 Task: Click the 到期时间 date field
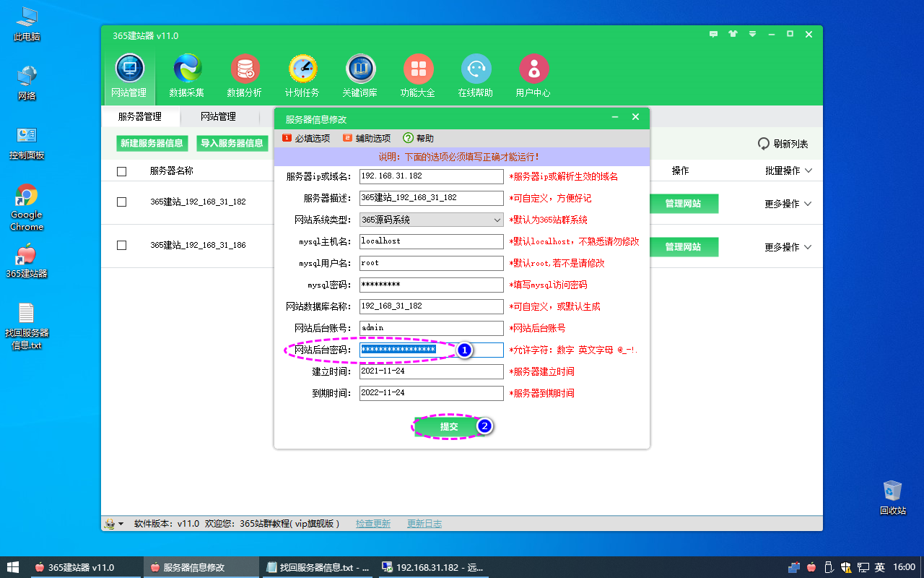pos(432,393)
